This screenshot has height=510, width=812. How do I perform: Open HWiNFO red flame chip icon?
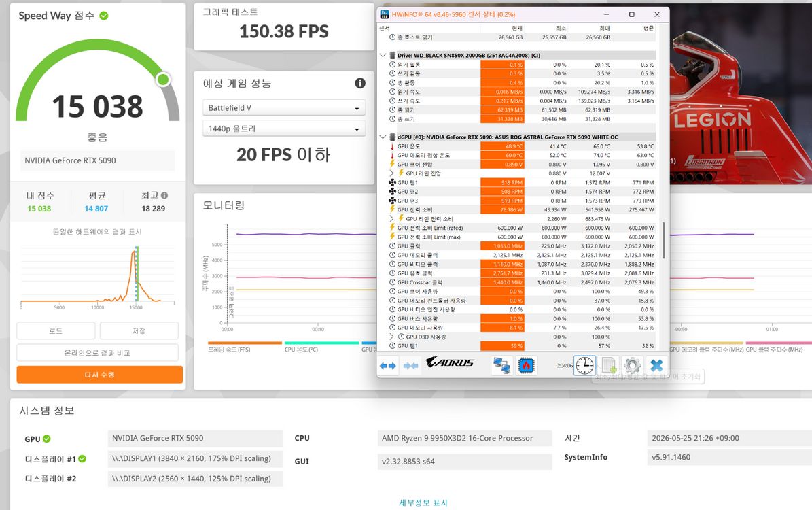pos(526,365)
